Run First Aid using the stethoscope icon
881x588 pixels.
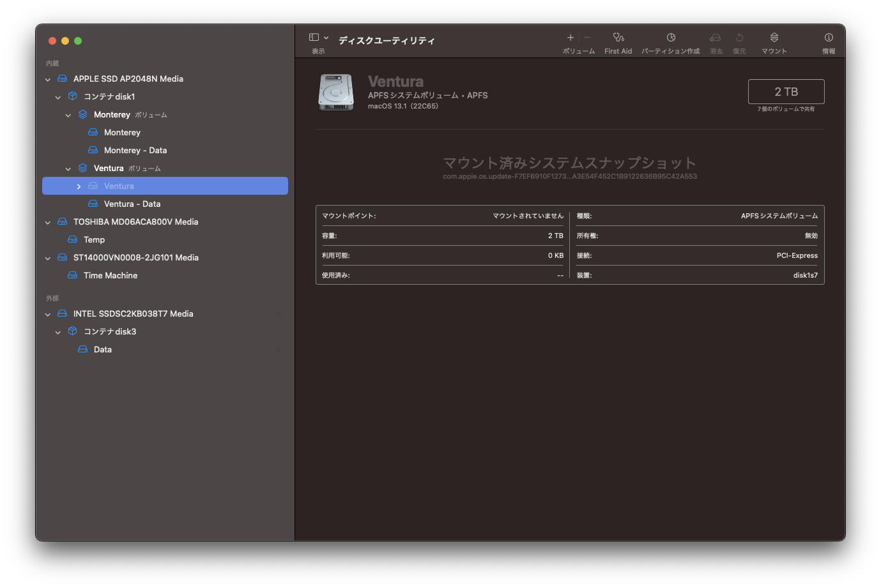point(618,38)
